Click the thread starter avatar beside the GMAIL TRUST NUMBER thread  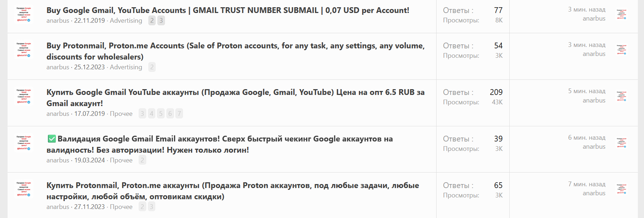24,14
